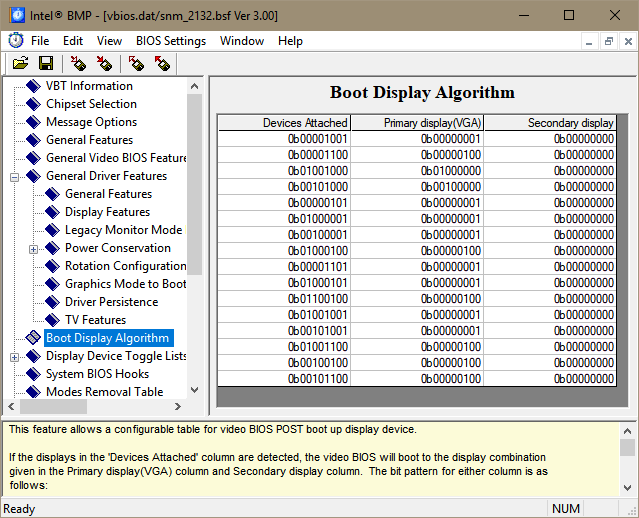The height and width of the screenshot is (518, 639).
Task: Click the tree panel scroll left arrow
Action: tap(11, 406)
